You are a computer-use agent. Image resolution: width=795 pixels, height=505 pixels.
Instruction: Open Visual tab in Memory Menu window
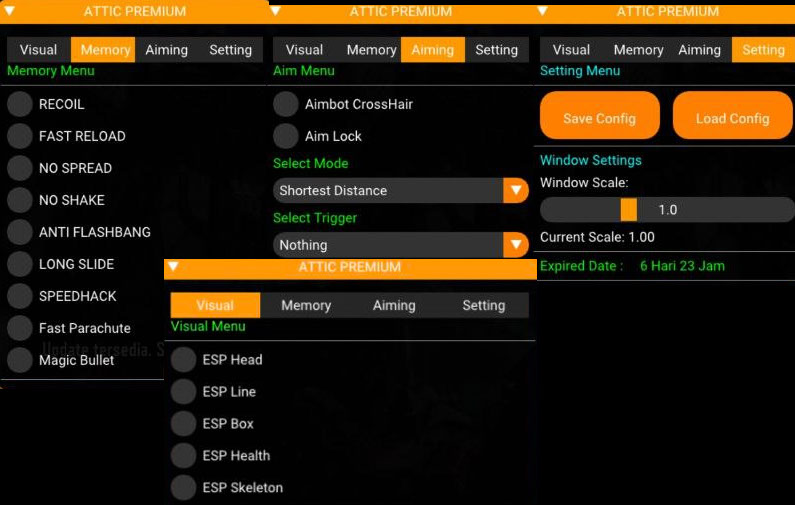[39, 50]
